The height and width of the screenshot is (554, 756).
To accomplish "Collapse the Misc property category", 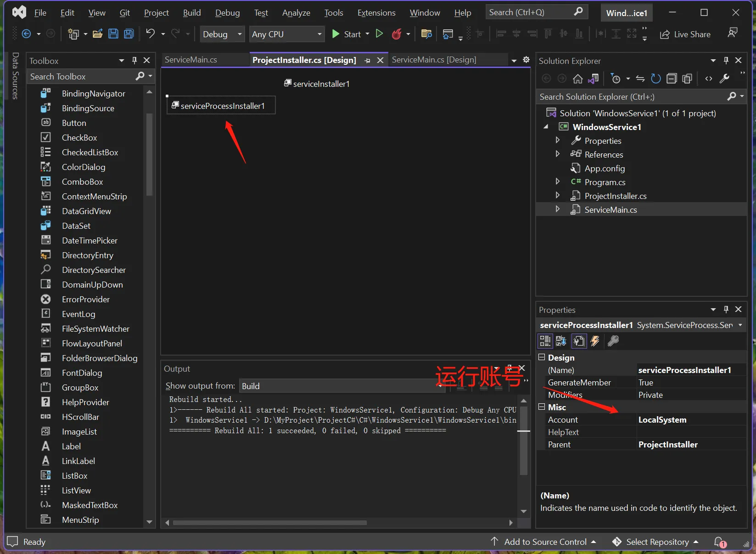I will (542, 407).
